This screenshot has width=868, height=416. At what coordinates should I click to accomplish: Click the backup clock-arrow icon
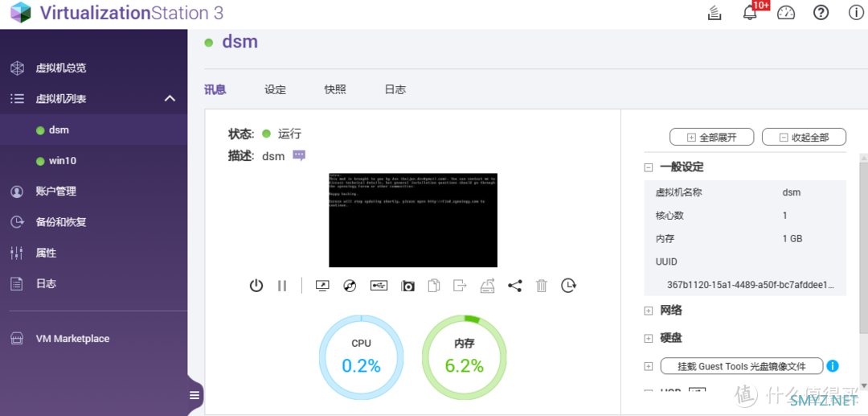568,286
